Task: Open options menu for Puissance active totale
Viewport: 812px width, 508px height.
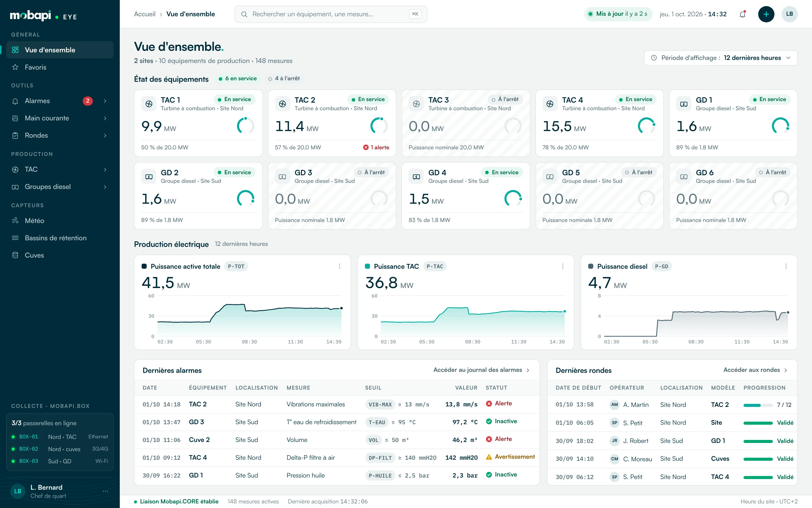Action: pos(340,266)
